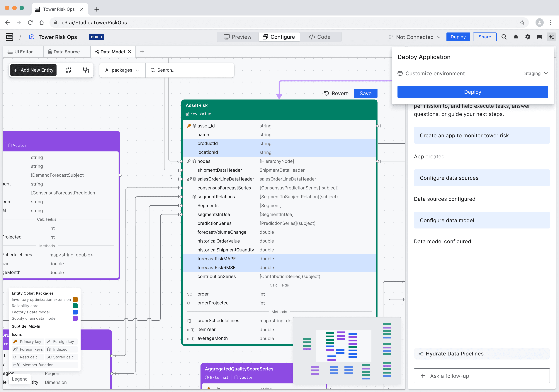Open the Staging environment dropdown
The image size is (559, 392).
tap(536, 73)
